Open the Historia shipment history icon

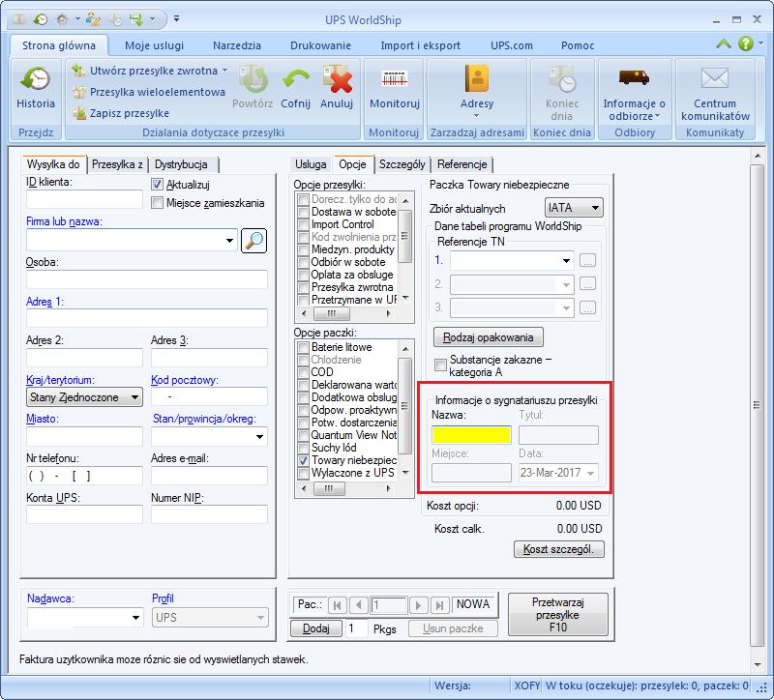36,80
